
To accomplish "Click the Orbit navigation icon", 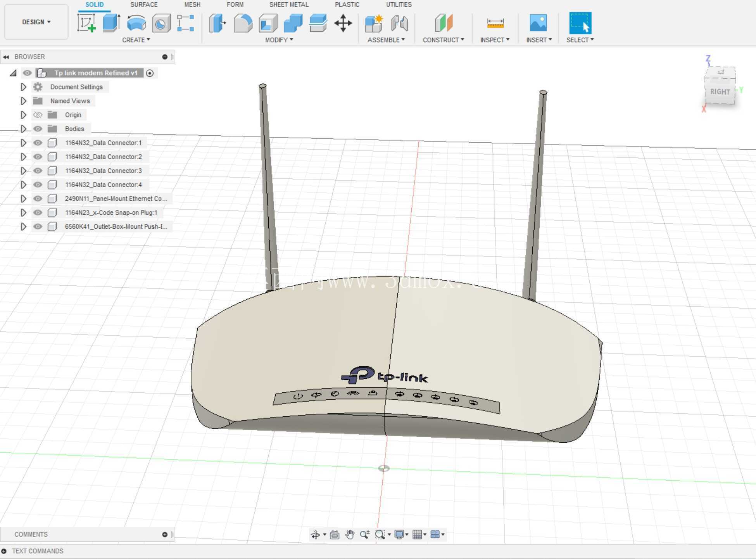I will pos(315,535).
